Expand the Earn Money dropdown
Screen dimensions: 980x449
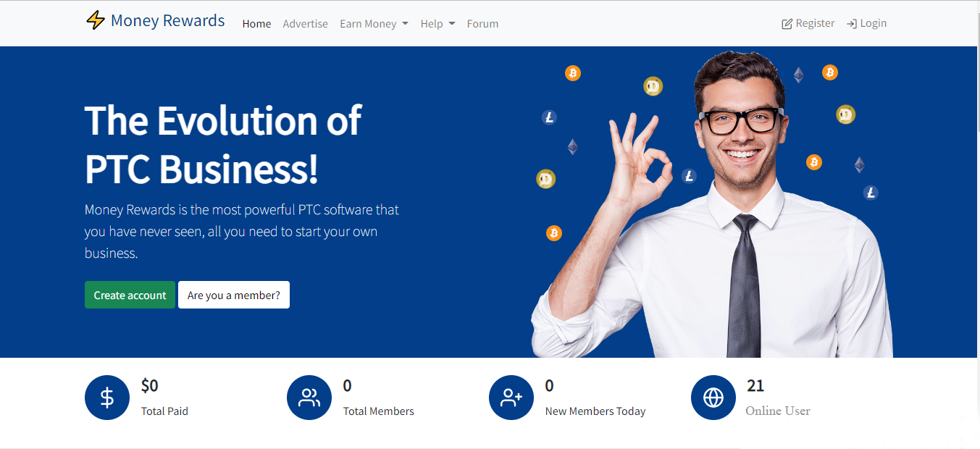(374, 24)
